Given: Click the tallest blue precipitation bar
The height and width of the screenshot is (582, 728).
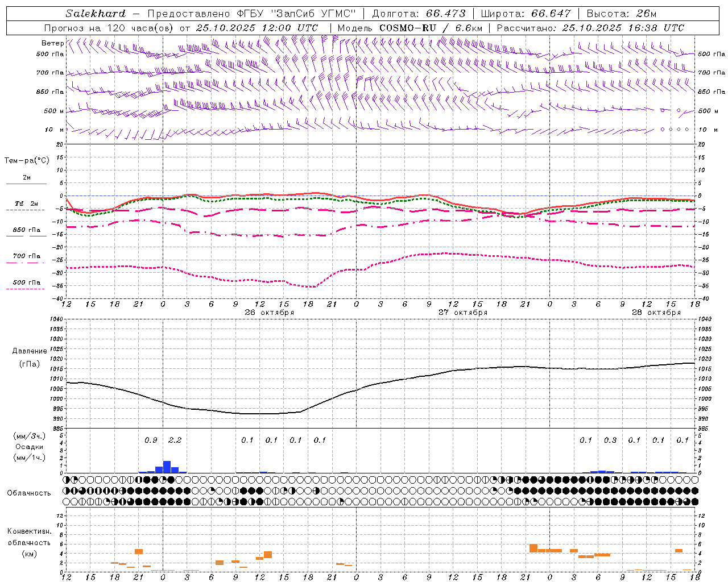Looking at the screenshot, I should point(167,467).
